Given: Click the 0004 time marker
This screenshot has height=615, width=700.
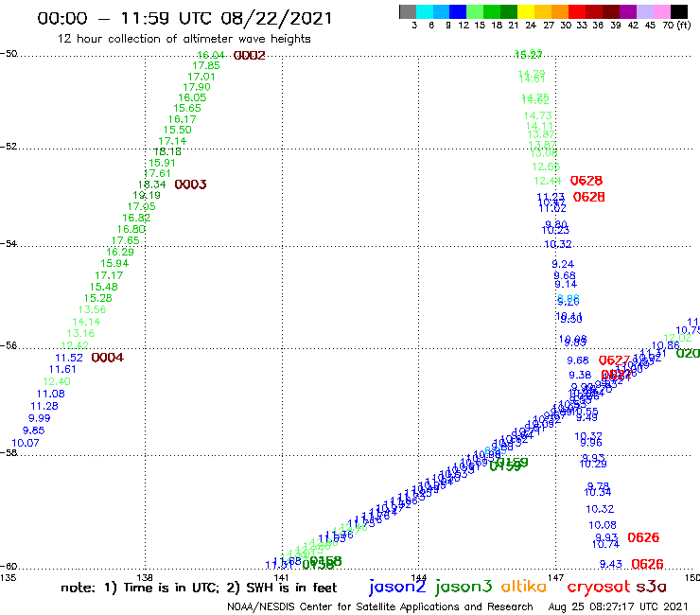Looking at the screenshot, I should pos(108,358).
